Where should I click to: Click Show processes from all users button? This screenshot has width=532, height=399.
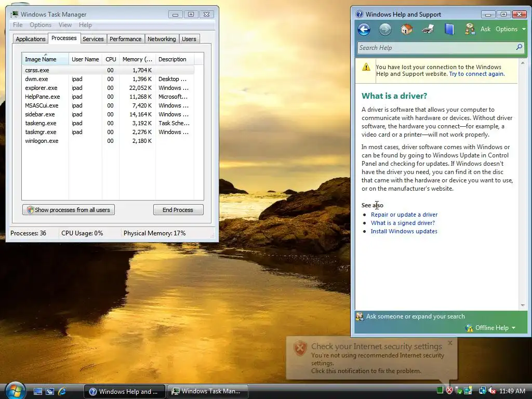click(x=69, y=210)
